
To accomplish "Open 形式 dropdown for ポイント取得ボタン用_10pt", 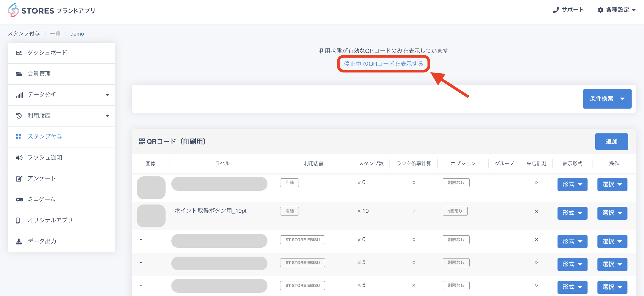I will [572, 213].
